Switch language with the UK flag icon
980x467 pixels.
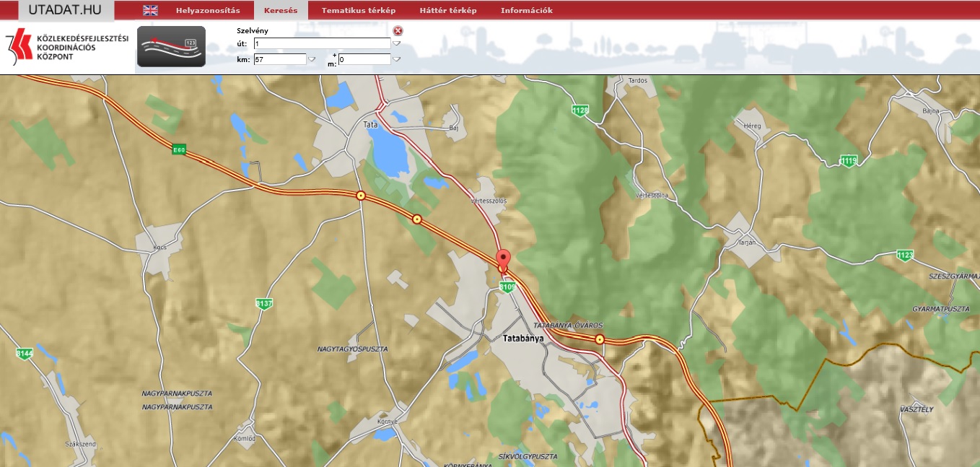point(150,10)
